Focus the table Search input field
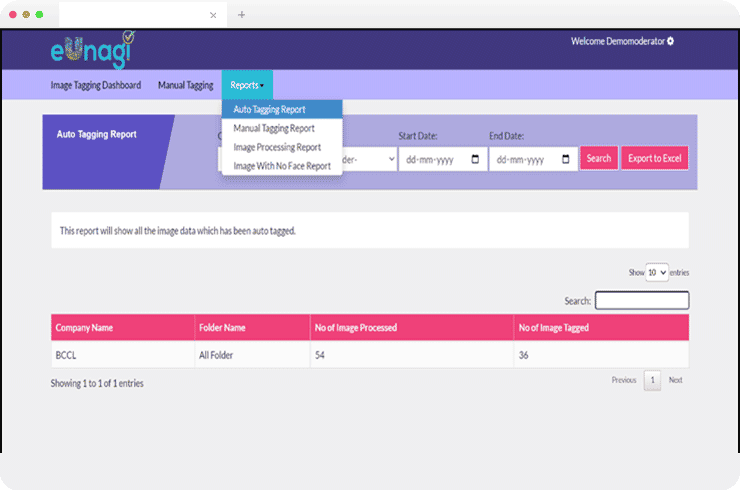This screenshot has width=740, height=490. [x=641, y=300]
